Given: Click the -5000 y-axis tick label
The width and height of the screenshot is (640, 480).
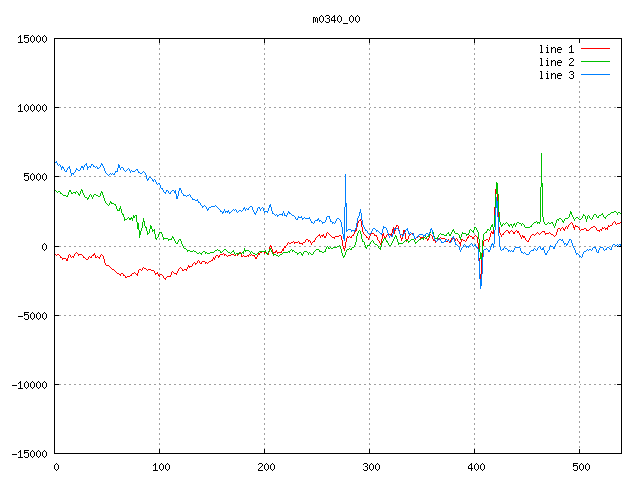Looking at the screenshot, I should [x=30, y=315].
